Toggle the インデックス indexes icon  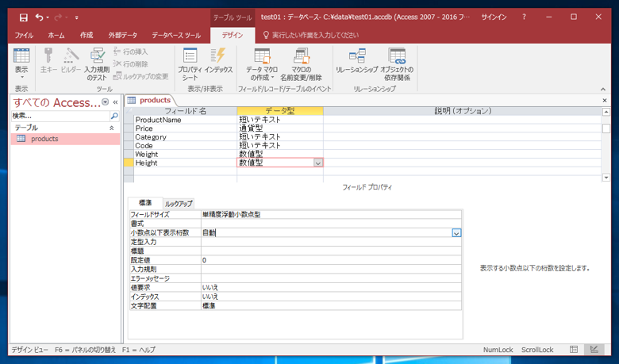pyautogui.click(x=218, y=60)
